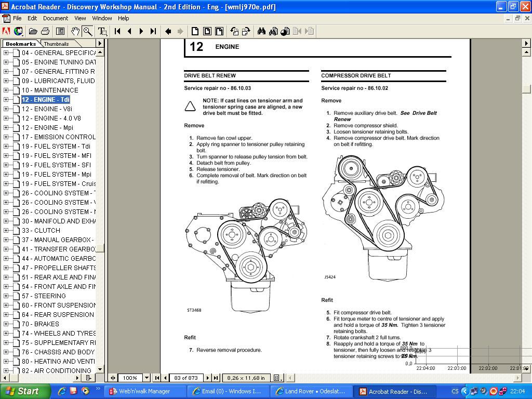Go to first page of document
Viewport: 532px width, 399px height.
118,31
